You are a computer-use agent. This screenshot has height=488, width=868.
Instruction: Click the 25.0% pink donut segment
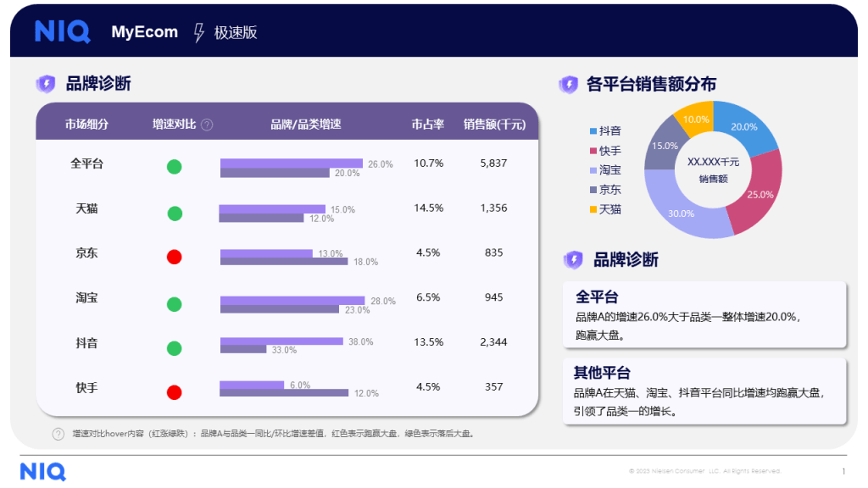tap(759, 192)
